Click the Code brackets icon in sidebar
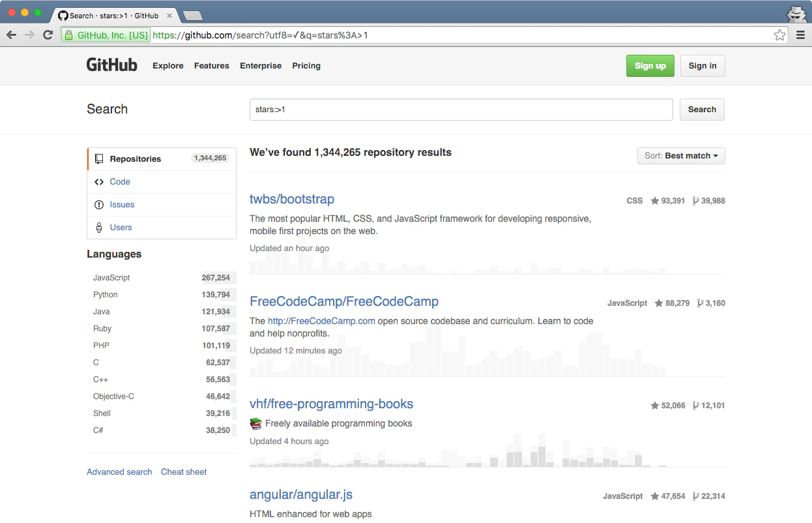The width and height of the screenshot is (812, 523). tap(99, 182)
